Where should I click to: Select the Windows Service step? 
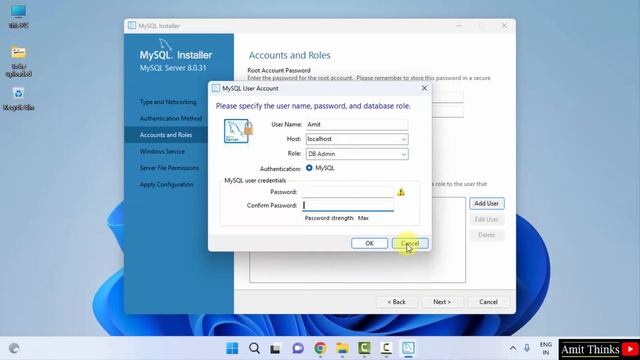point(162,151)
